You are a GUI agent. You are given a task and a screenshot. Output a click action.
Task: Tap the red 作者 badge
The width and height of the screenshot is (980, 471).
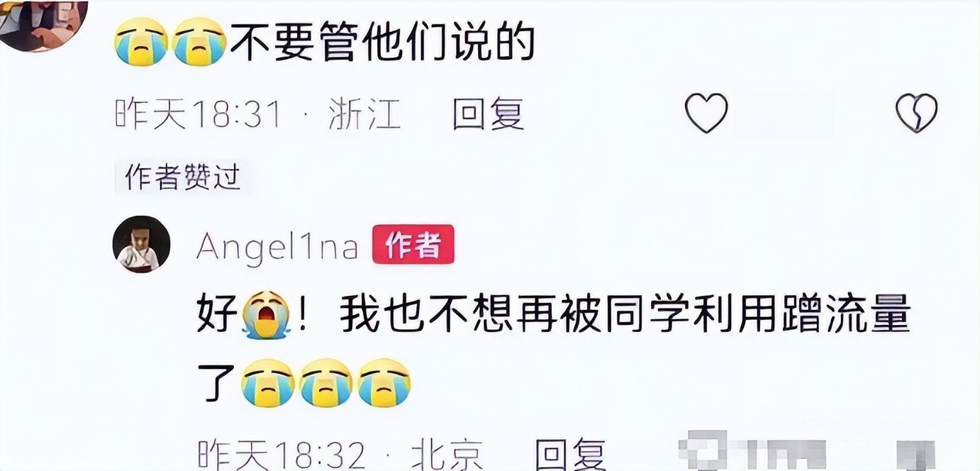click(x=413, y=245)
